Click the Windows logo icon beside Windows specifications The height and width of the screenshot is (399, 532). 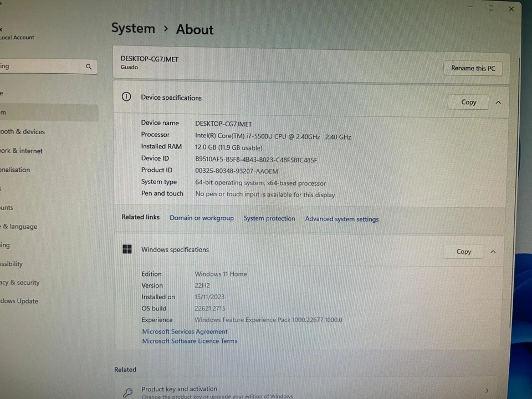(x=127, y=249)
